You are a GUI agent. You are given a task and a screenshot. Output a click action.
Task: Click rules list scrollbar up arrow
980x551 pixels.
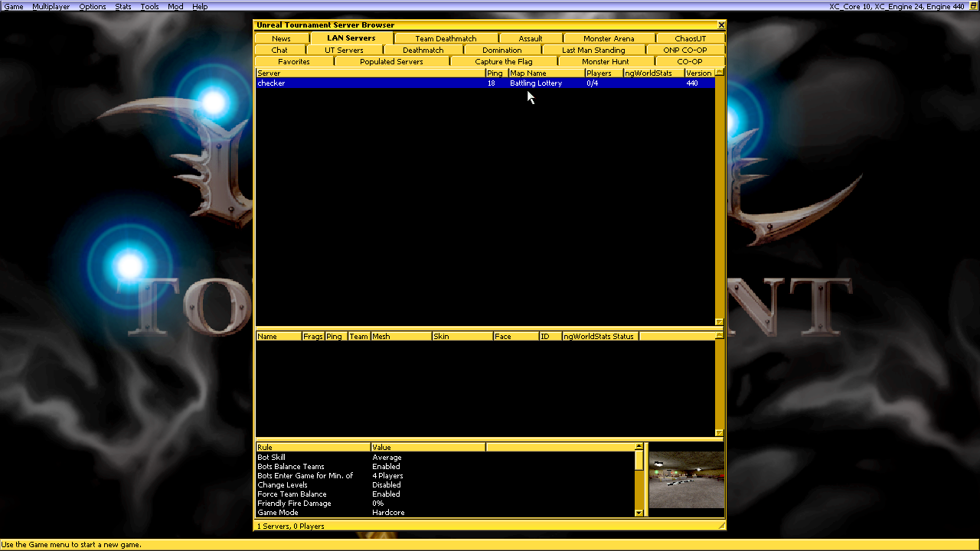[x=639, y=446]
